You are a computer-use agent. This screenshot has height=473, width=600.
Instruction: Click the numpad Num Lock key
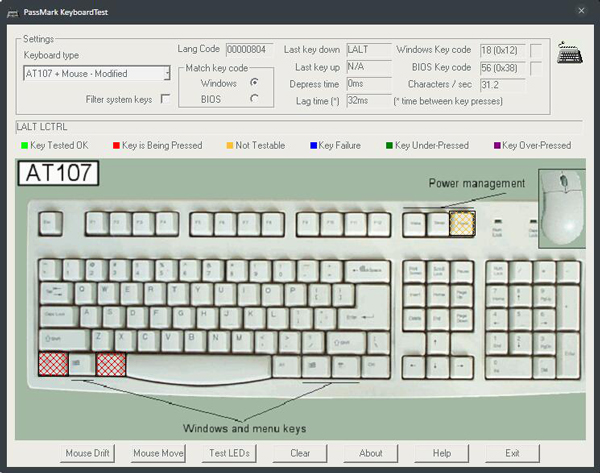(497, 271)
